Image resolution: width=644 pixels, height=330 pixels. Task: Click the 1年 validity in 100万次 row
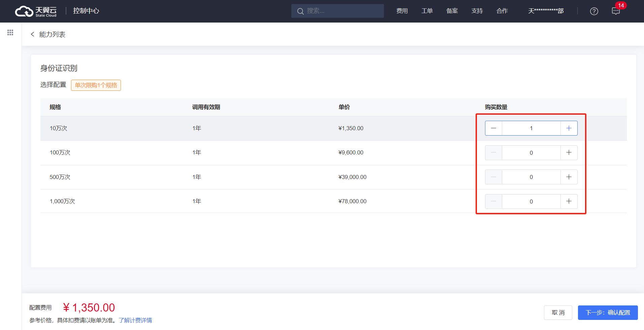point(197,152)
